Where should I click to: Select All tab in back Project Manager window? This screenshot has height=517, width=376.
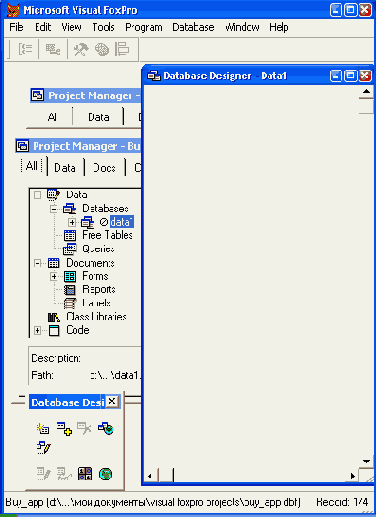[52, 117]
